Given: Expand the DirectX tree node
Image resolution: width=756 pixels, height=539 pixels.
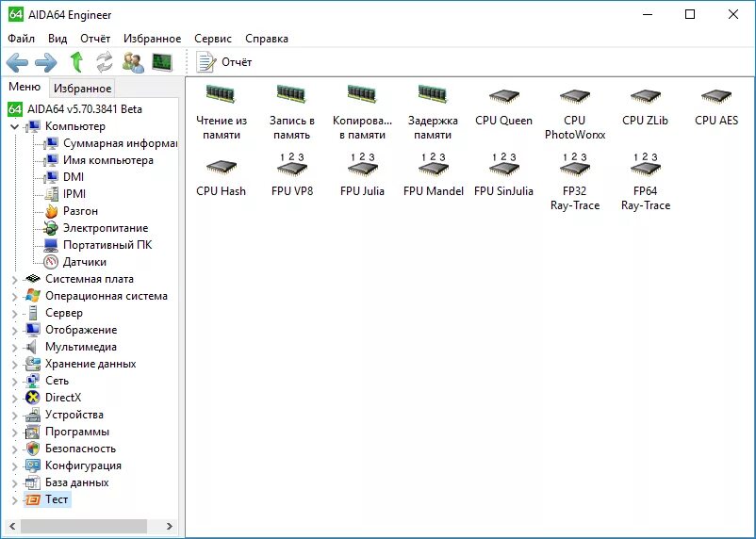Looking at the screenshot, I should [14, 399].
